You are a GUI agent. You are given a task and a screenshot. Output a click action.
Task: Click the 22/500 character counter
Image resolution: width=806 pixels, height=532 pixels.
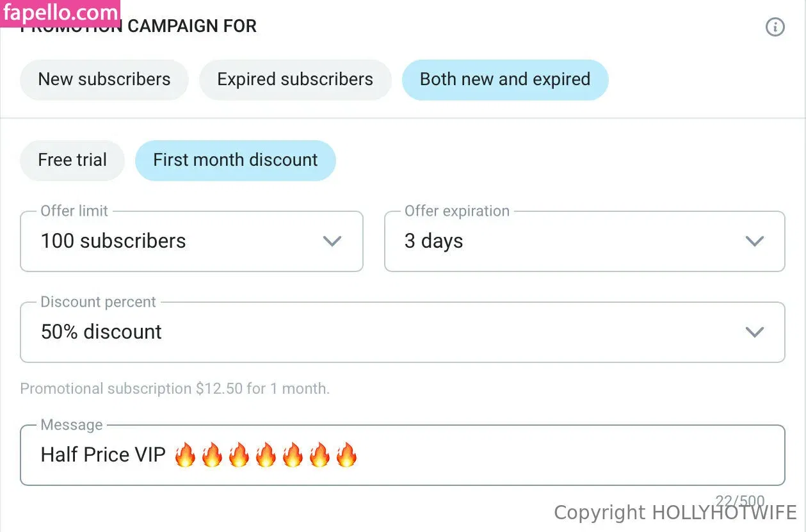pyautogui.click(x=739, y=501)
